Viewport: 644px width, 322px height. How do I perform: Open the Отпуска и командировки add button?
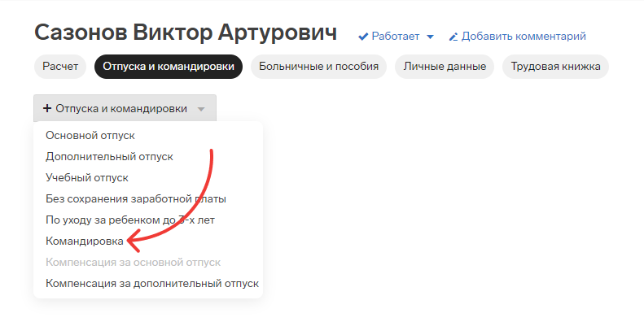tap(125, 108)
